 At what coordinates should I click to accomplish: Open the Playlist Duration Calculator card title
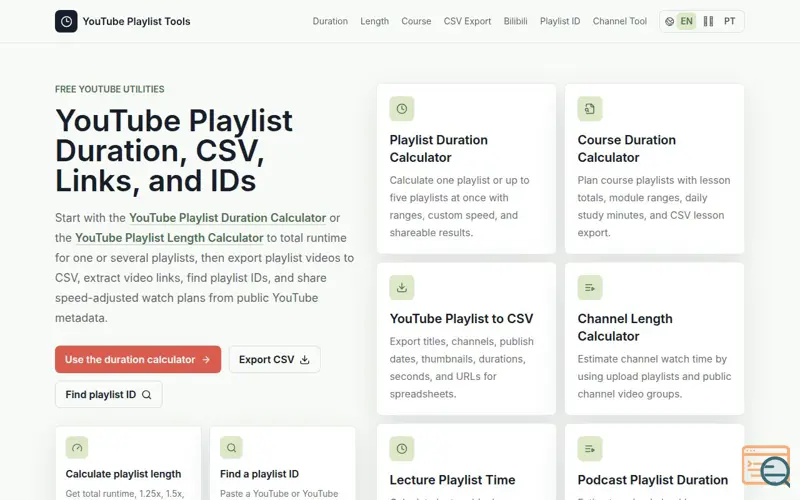tap(438, 148)
